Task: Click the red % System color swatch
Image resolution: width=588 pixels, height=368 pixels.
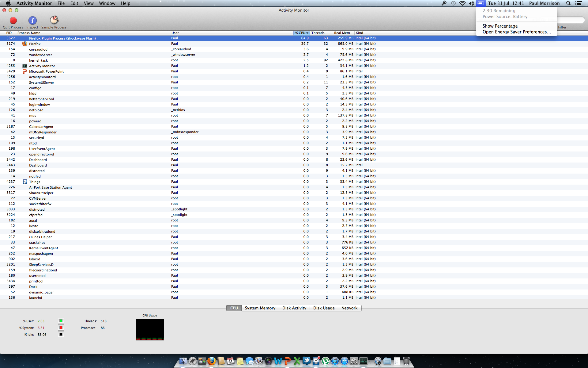Action: 61,328
